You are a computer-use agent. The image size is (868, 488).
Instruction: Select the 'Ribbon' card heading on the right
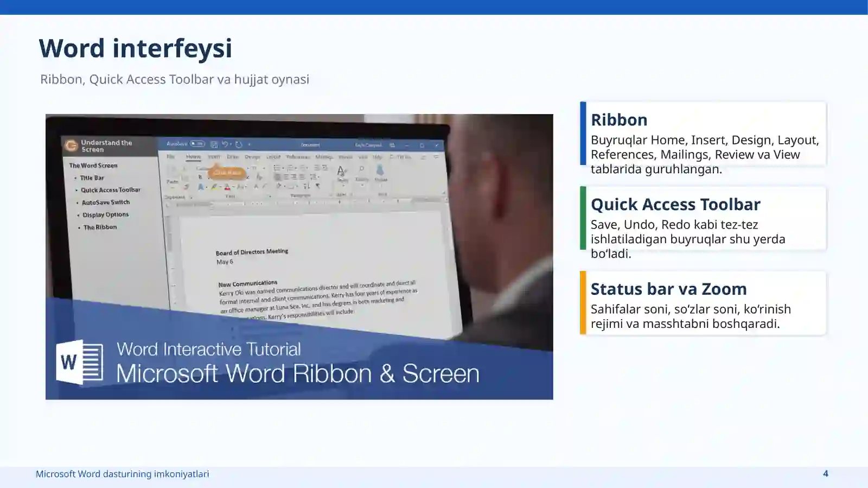[619, 119]
